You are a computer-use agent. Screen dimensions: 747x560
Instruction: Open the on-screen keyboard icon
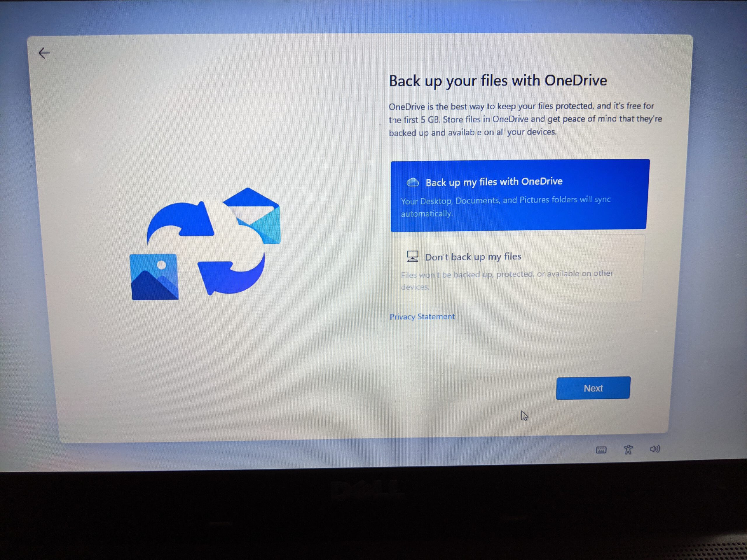tap(601, 450)
